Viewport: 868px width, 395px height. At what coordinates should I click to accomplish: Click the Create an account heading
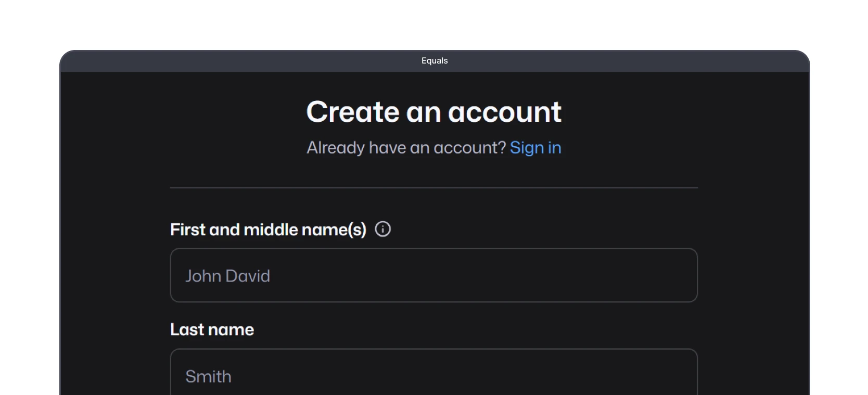tap(434, 112)
